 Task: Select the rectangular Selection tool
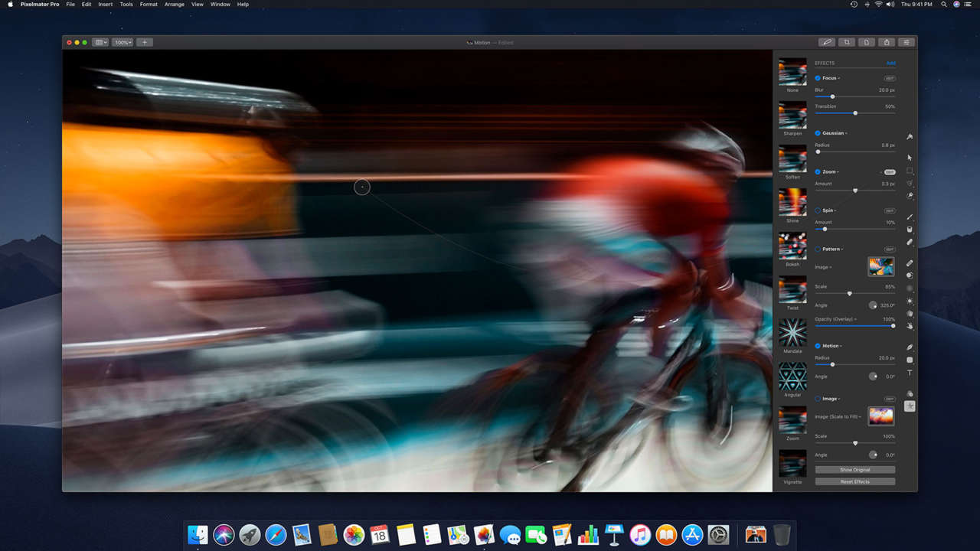910,171
